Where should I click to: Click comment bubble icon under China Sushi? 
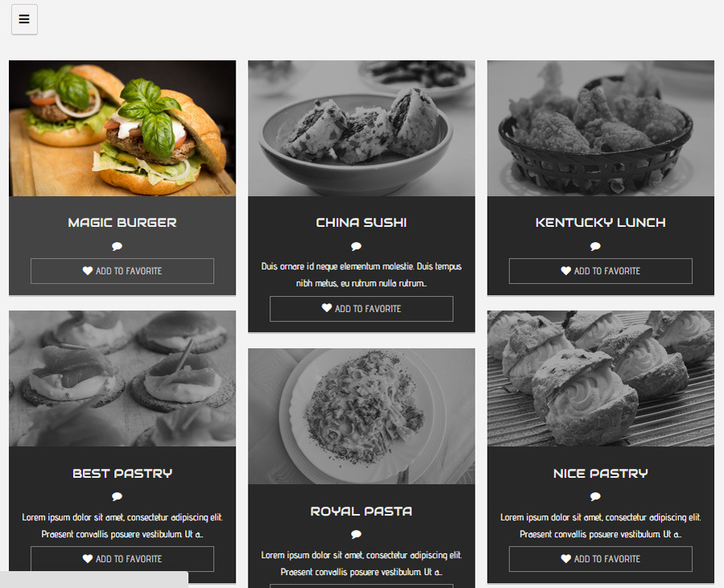point(356,246)
